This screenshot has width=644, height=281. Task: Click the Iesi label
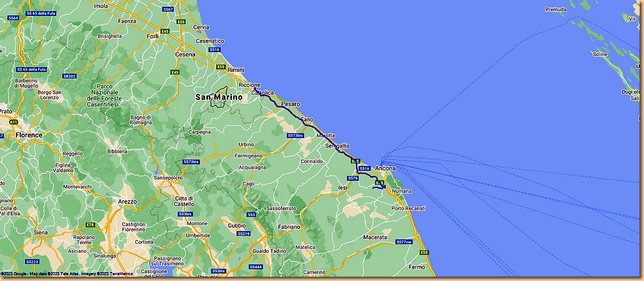tap(343, 188)
